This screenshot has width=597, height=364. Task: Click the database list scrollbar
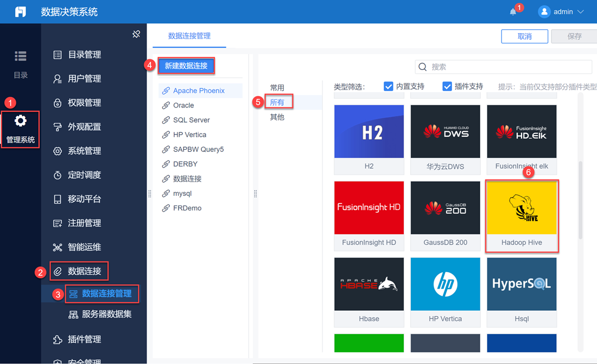tap(580, 200)
